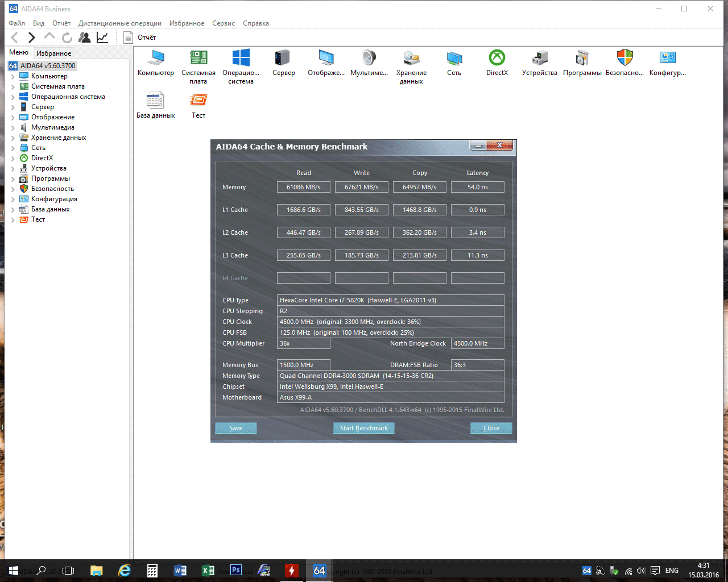Open the Вид menu
The image size is (728, 582).
pos(39,23)
